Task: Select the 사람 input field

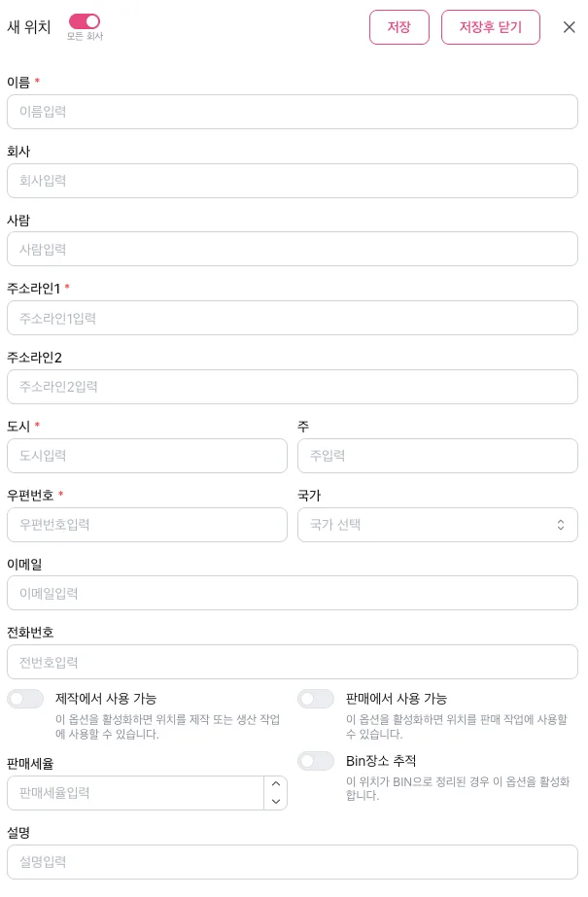Action: click(x=293, y=250)
